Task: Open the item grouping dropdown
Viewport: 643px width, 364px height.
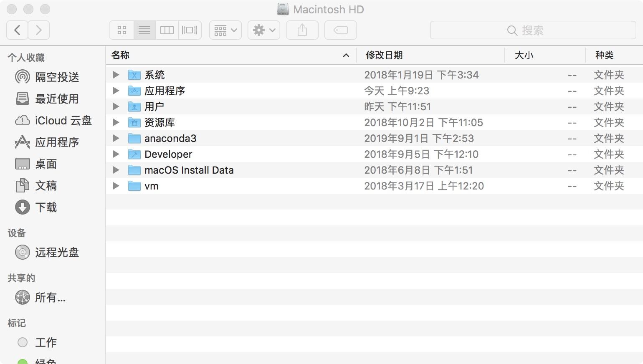Action: click(225, 30)
